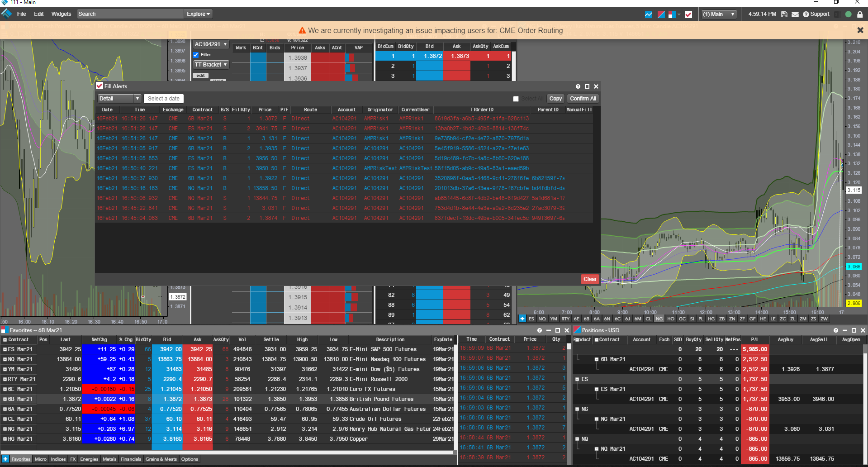Click the plus icon to add Favorites tab
This screenshot has height=467, width=868.
(x=5, y=459)
